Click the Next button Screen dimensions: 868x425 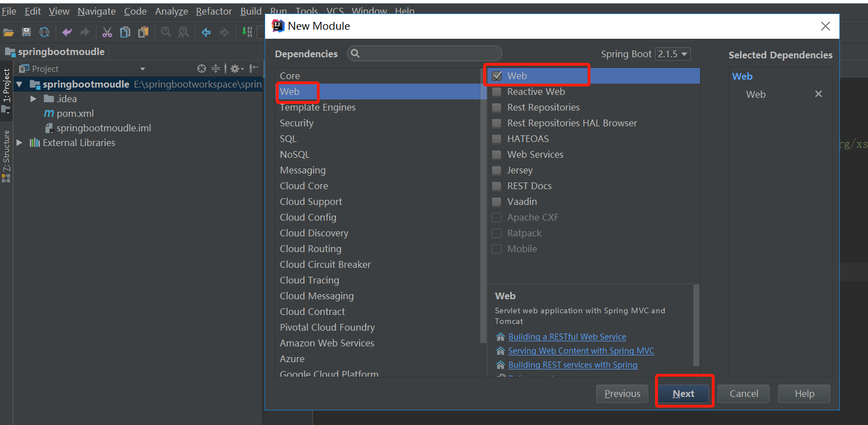[684, 394]
